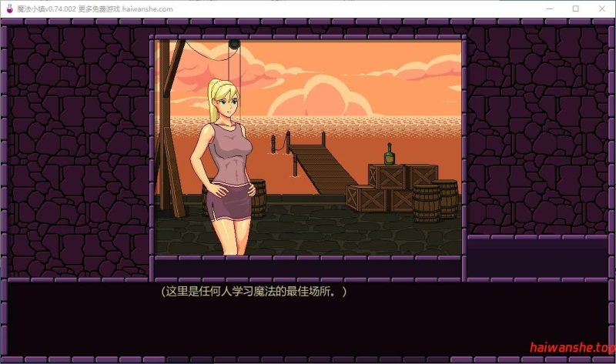Minimize the game window
This screenshot has height=364, width=616.
[x=550, y=8]
